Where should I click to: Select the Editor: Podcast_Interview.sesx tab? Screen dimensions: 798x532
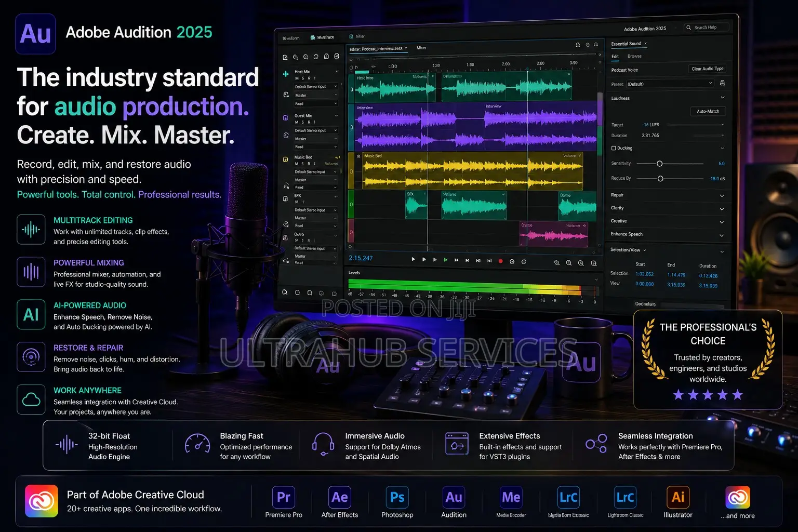tap(378, 48)
